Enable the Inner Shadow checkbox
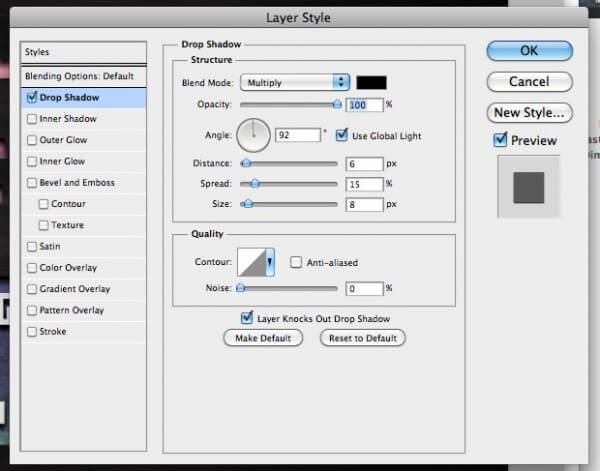Image resolution: width=600 pixels, height=471 pixels. [32, 119]
